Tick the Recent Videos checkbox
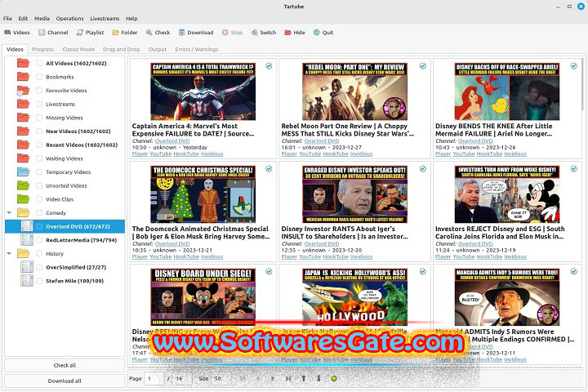 tap(39, 145)
